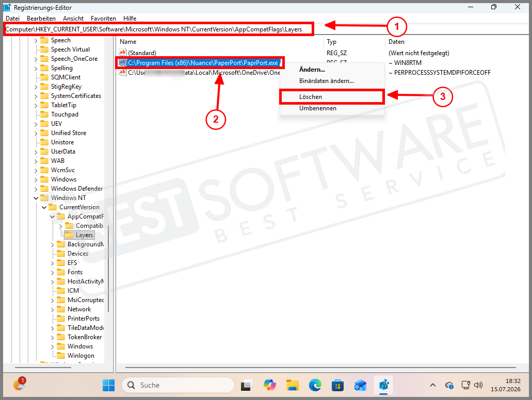
Task: Open Microsoft Edge from the taskbar
Action: point(315,386)
